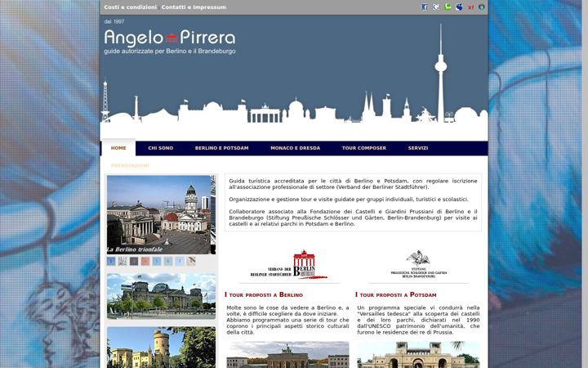Open the Home tab
The width and height of the screenshot is (588, 368).
click(118, 148)
